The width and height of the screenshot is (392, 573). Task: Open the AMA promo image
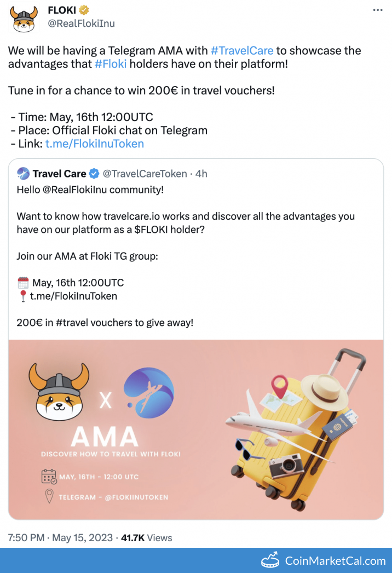196,429
